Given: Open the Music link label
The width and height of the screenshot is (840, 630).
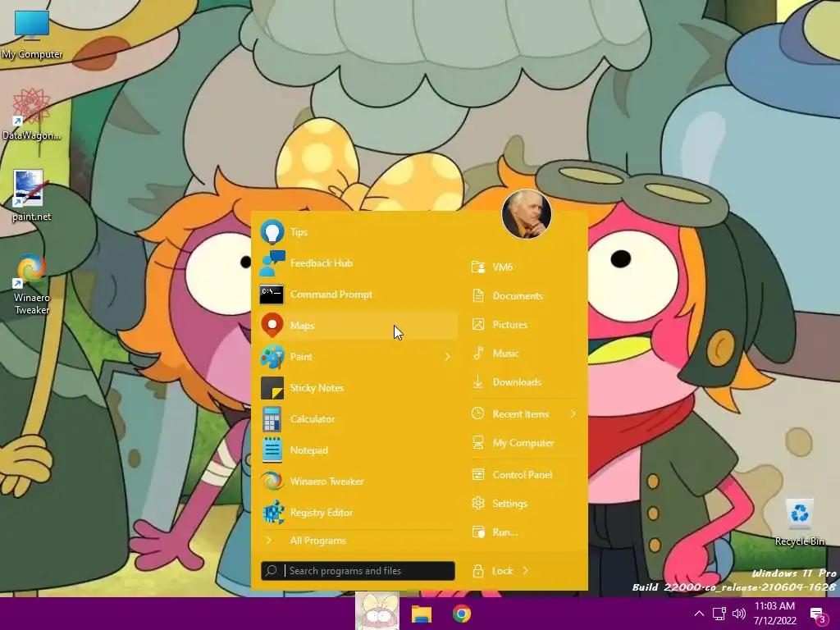Looking at the screenshot, I should pos(505,354).
